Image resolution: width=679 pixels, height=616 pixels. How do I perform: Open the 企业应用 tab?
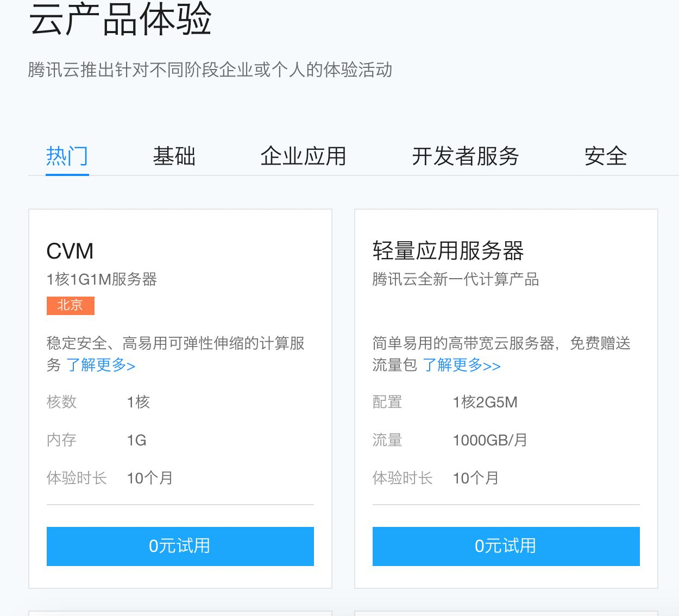303,156
